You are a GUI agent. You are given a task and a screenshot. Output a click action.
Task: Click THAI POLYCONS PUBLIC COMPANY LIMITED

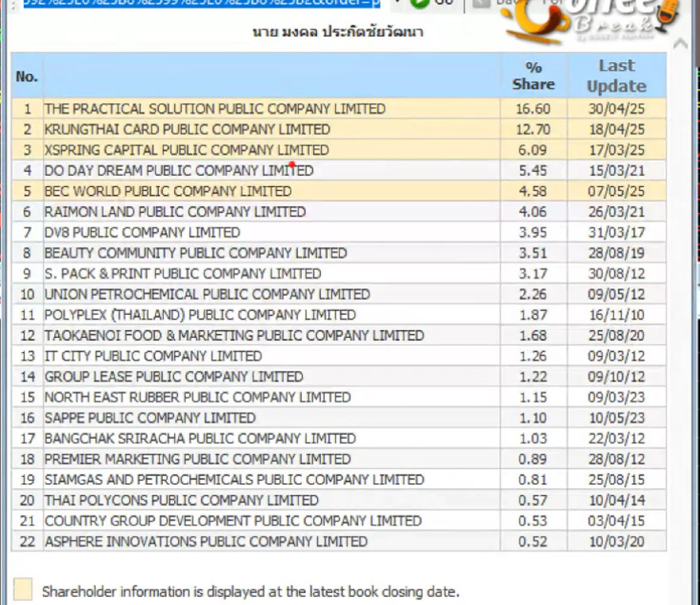[x=181, y=500]
